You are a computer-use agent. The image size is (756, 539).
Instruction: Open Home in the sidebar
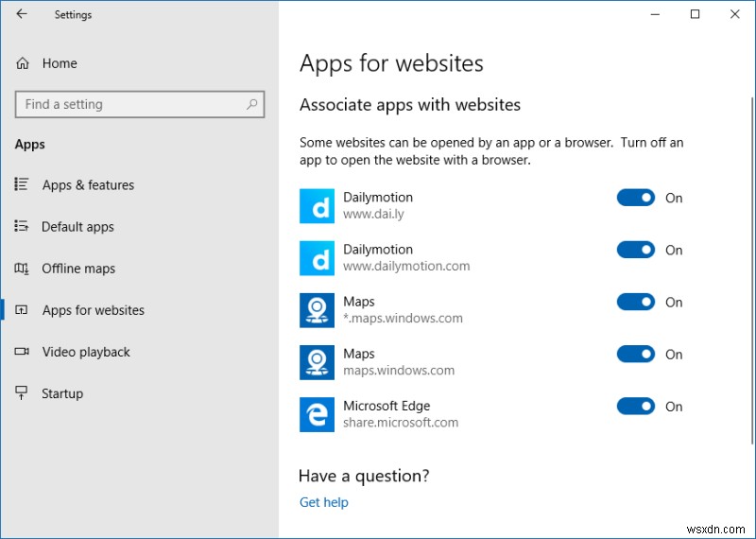coord(139,63)
